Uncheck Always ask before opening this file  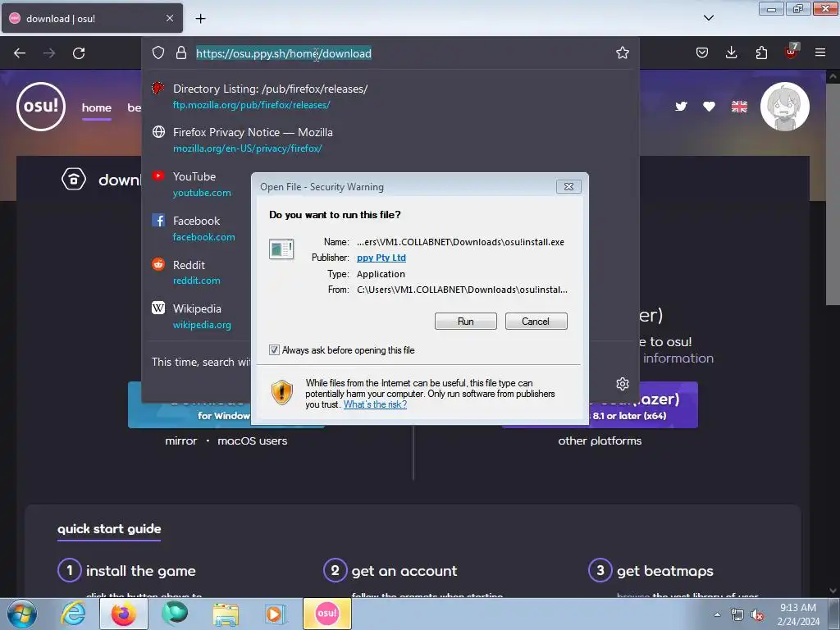point(274,349)
